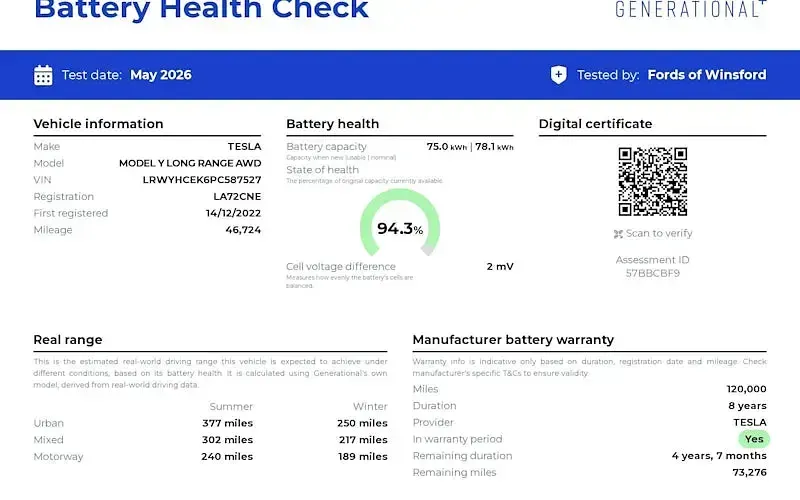Click the In warranty period label
800x500 pixels.
[x=458, y=439]
